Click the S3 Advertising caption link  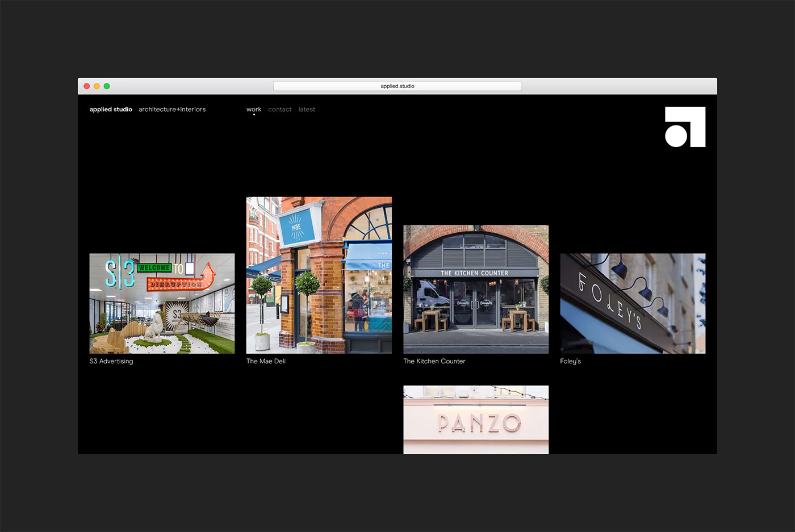click(111, 361)
